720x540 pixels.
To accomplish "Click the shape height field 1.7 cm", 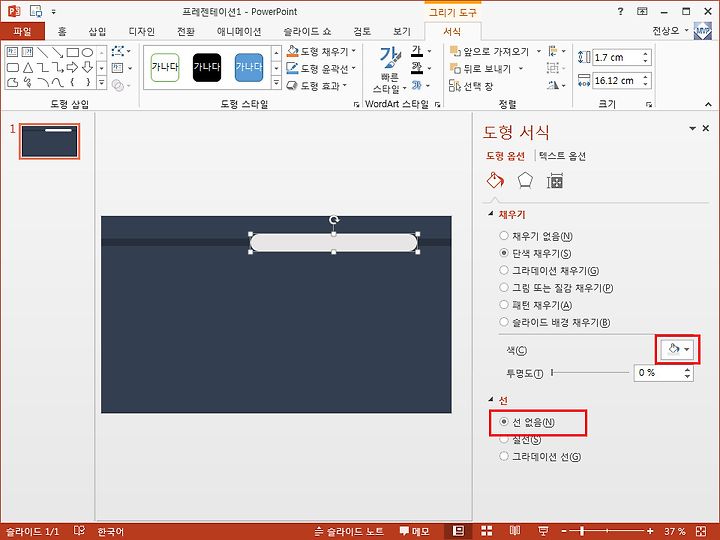I will (x=617, y=57).
